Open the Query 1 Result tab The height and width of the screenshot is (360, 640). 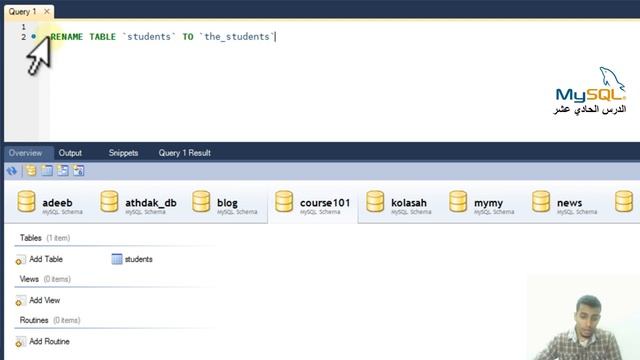184,153
